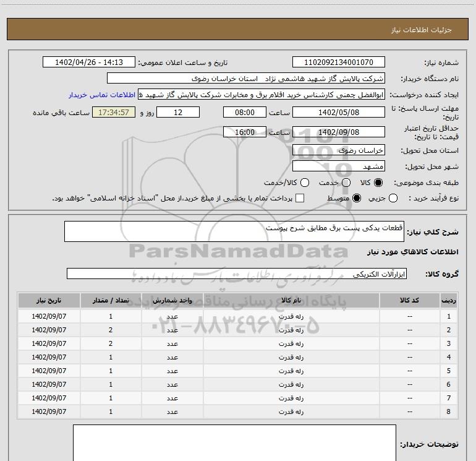Select the کالا radio button
Screen dimensions: 476x461
(378, 183)
